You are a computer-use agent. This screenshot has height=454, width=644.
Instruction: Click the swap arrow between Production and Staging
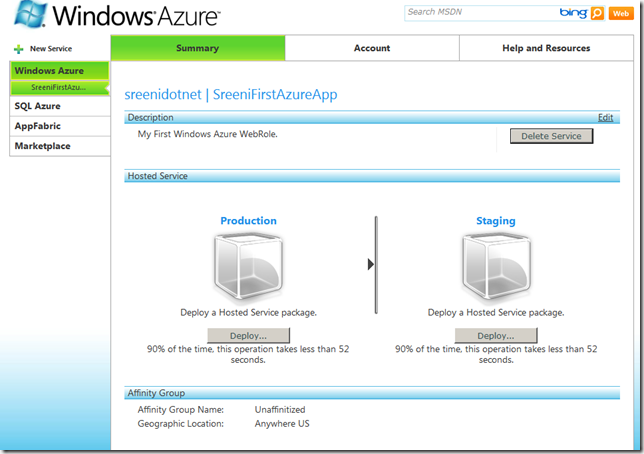point(372,264)
